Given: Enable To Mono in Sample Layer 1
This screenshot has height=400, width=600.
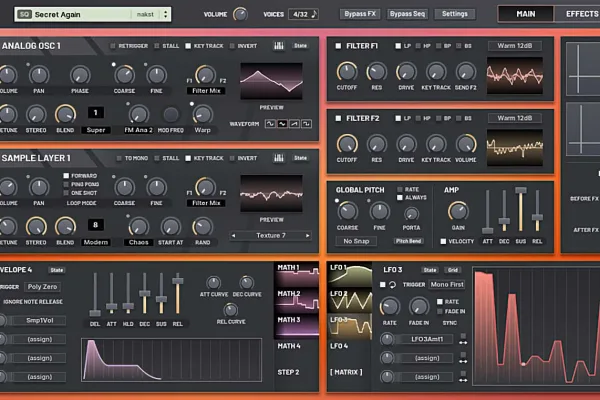Looking at the screenshot, I should tap(119, 158).
